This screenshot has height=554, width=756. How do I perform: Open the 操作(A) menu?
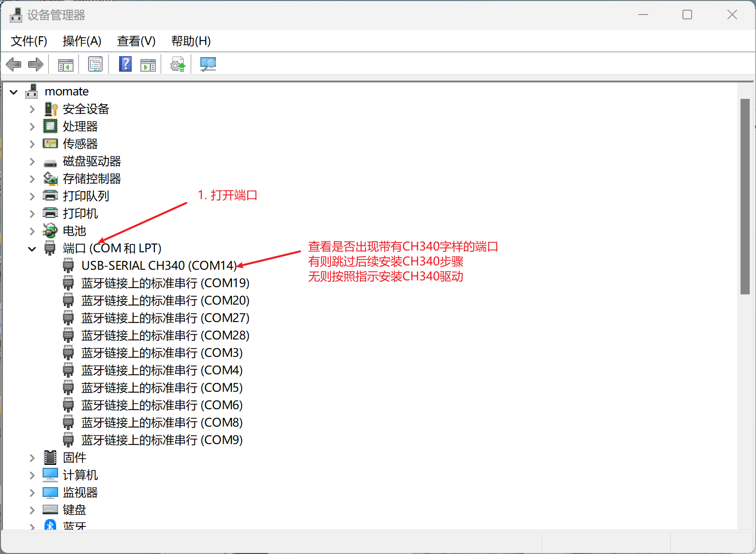pyautogui.click(x=82, y=41)
